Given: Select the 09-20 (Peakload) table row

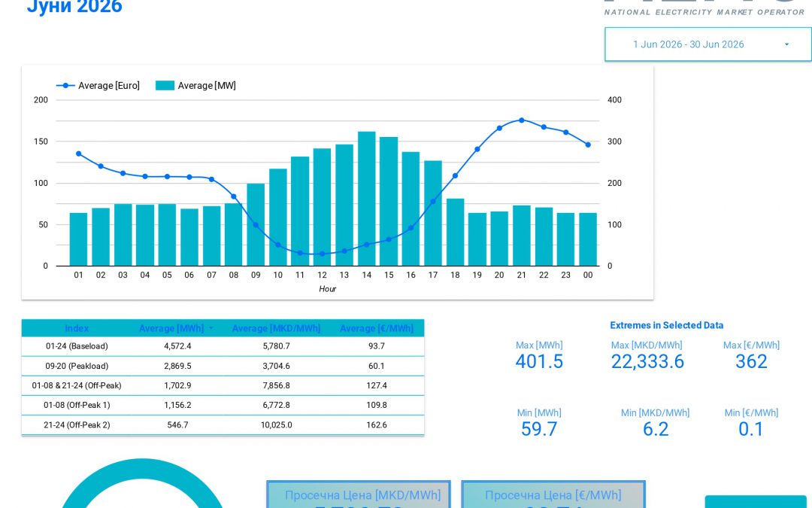Looking at the screenshot, I should coord(223,366).
